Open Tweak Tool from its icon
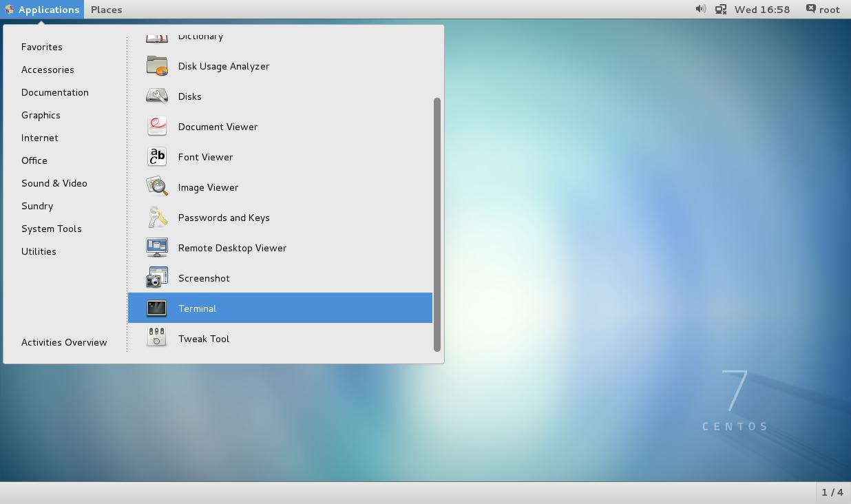Screen dimensions: 851x504 (x=157, y=339)
